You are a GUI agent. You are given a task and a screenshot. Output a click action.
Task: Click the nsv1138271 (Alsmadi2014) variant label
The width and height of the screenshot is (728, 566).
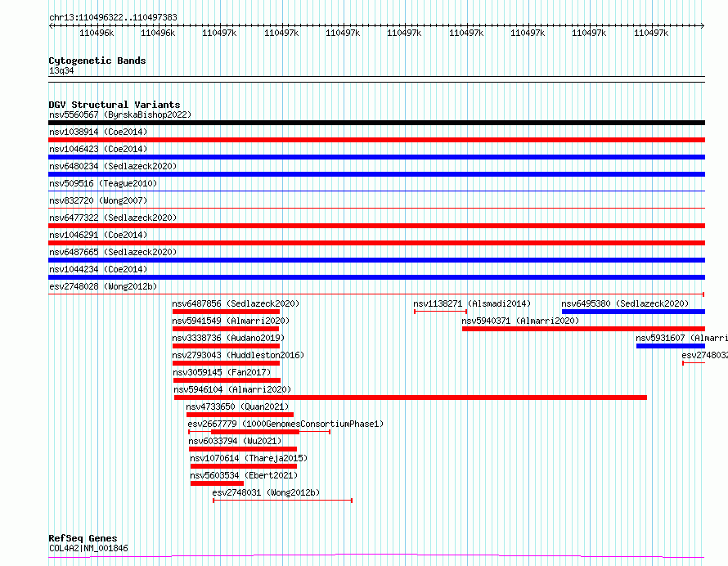[472, 303]
